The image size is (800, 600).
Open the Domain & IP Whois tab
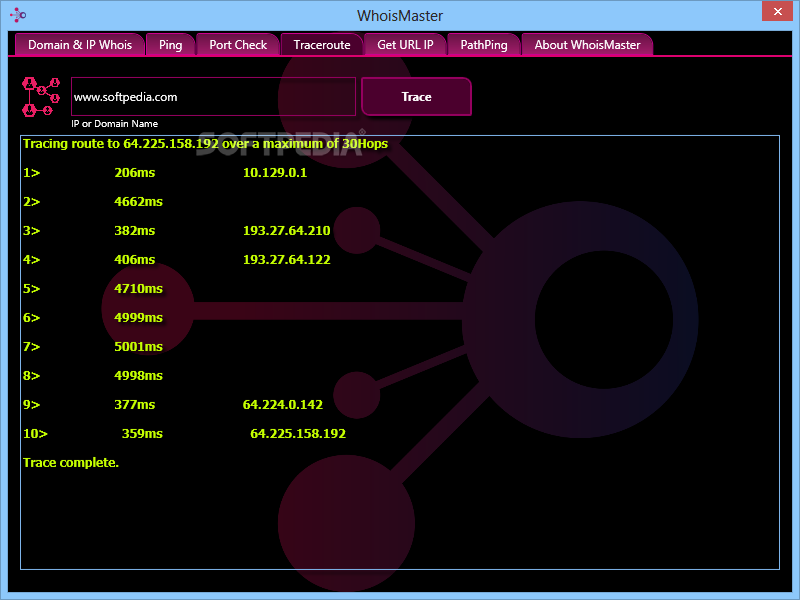(80, 45)
